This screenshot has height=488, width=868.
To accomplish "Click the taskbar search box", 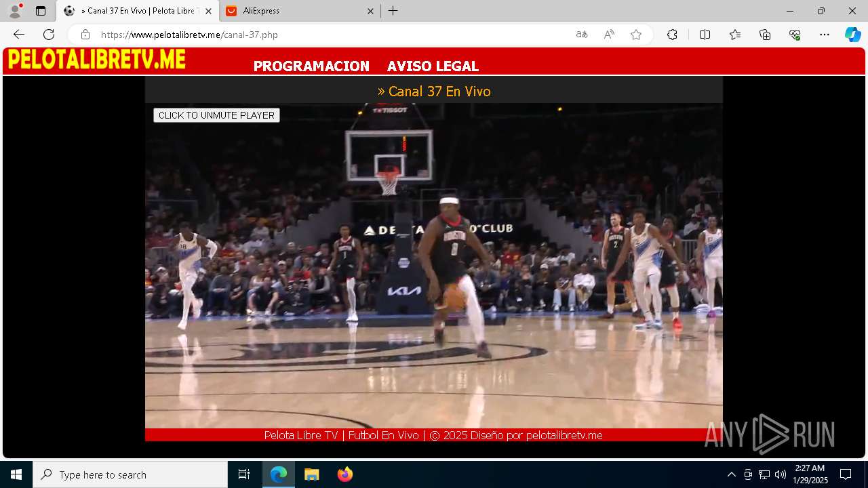I will [130, 474].
